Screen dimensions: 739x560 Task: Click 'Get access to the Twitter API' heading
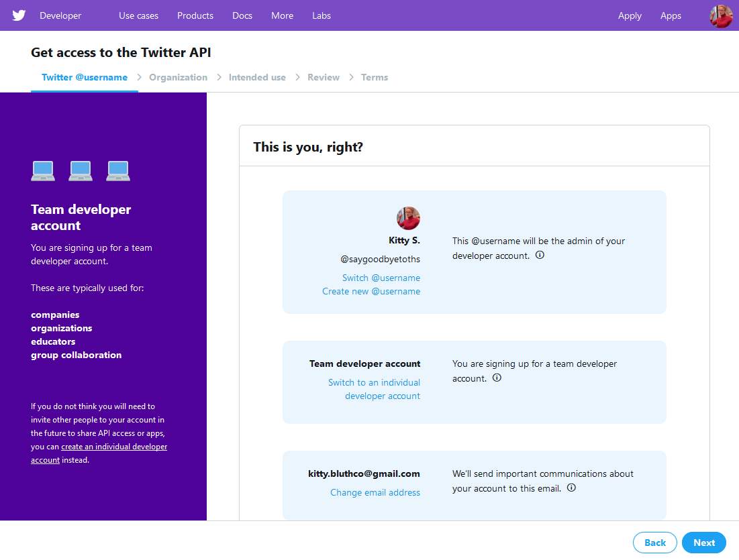point(121,52)
